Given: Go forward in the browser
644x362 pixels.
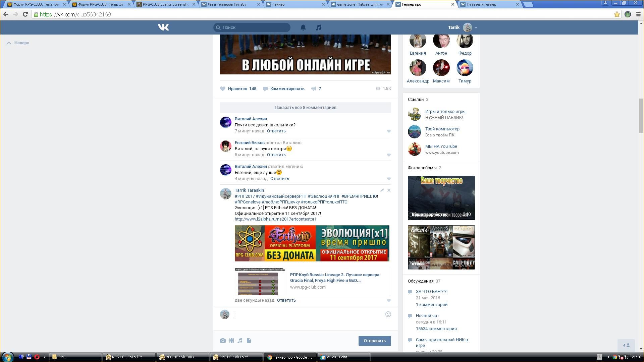Looking at the screenshot, I should pyautogui.click(x=15, y=14).
